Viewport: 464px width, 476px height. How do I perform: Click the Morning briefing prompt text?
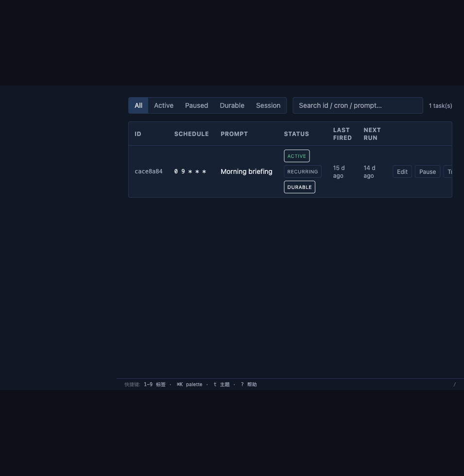pyautogui.click(x=246, y=171)
